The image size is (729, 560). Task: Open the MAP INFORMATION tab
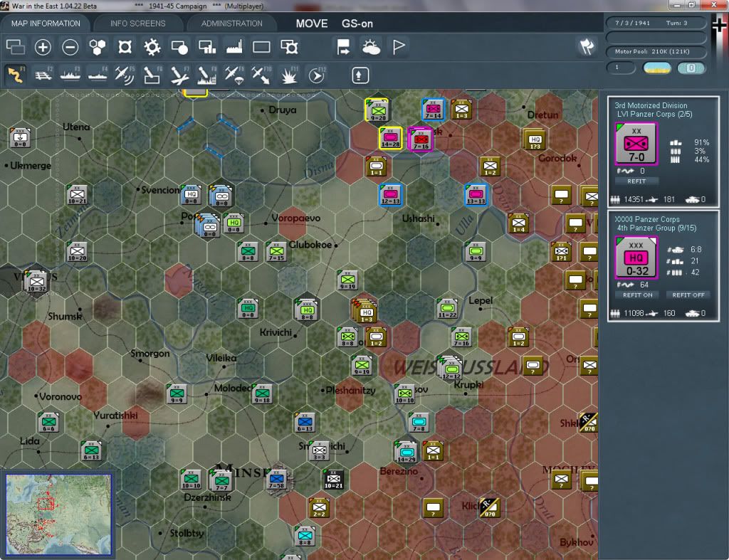(x=46, y=23)
